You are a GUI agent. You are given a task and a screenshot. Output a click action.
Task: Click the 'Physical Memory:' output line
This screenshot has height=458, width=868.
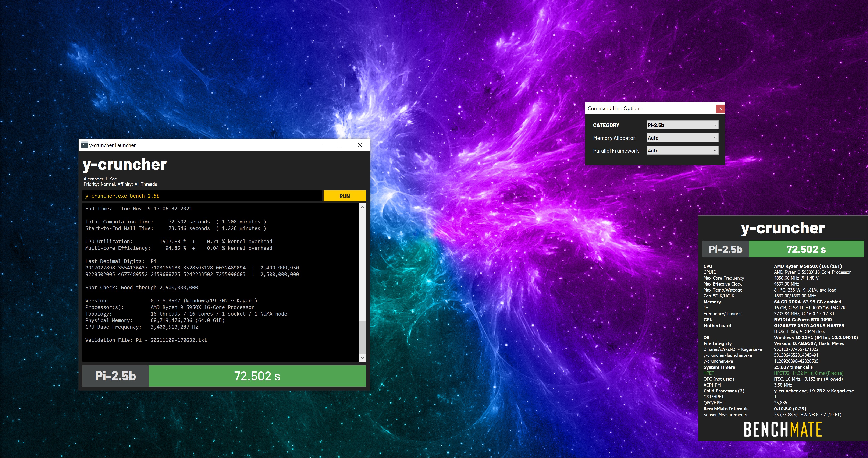pyautogui.click(x=155, y=320)
